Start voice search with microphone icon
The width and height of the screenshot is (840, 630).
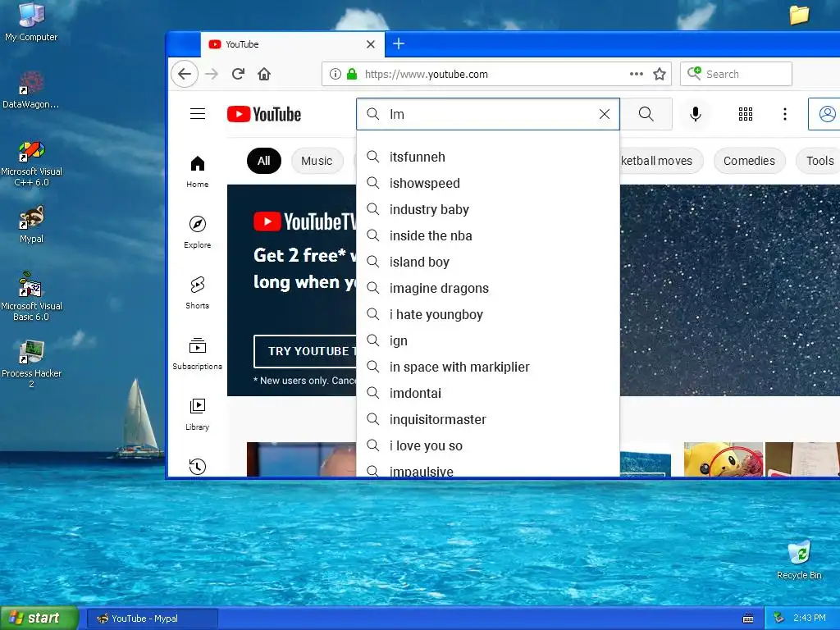pos(696,114)
